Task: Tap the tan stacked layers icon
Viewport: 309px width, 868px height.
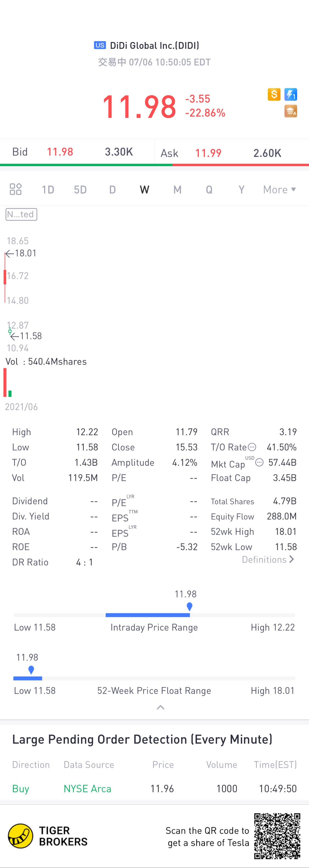Action: (x=290, y=111)
